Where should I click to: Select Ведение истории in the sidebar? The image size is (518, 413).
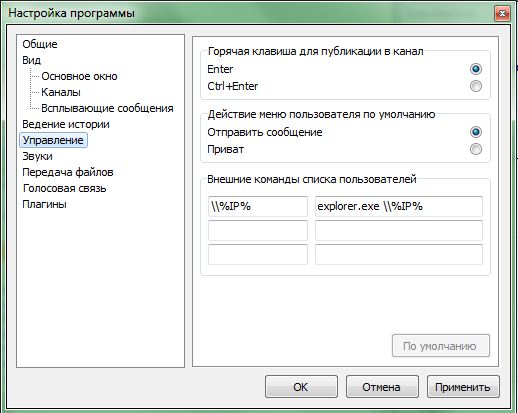[x=66, y=124]
